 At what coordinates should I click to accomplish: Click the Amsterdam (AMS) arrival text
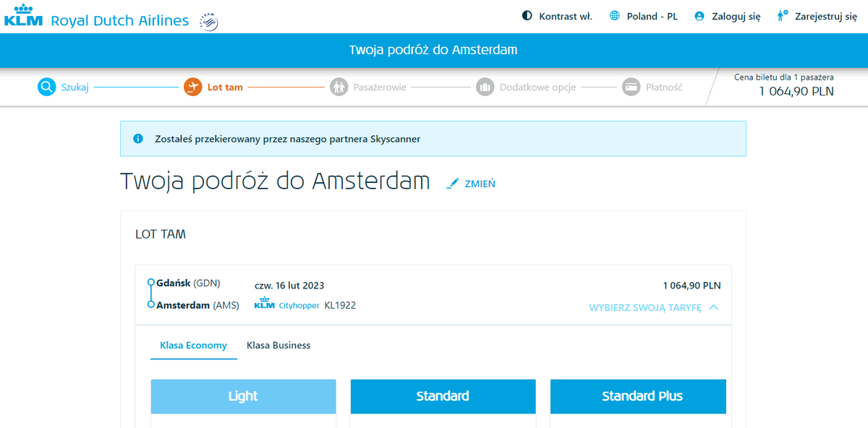click(197, 305)
